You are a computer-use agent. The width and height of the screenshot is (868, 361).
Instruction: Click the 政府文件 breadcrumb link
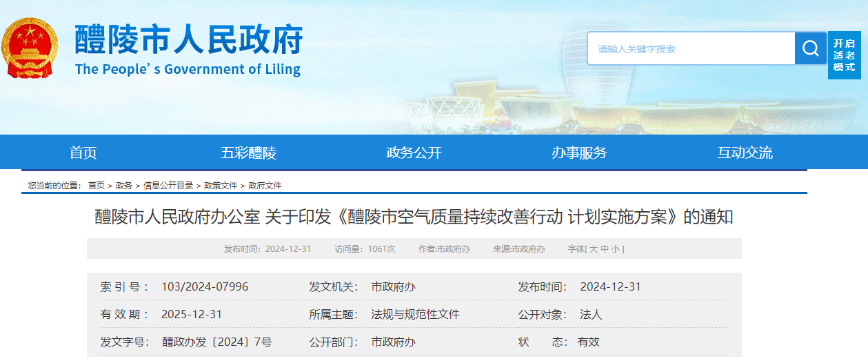[x=265, y=186]
